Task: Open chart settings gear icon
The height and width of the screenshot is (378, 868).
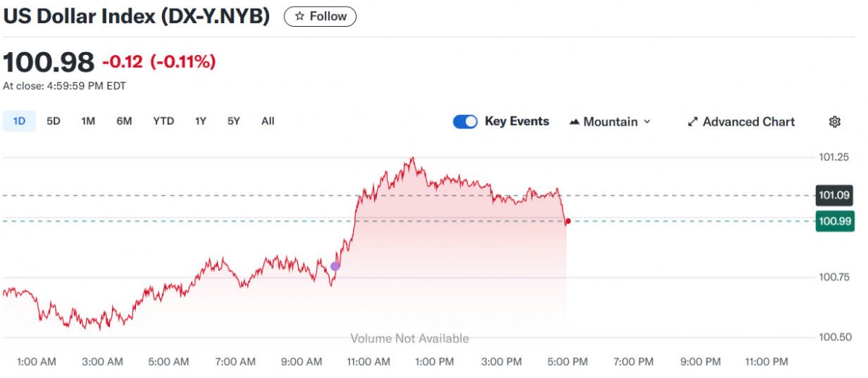Action: [x=835, y=121]
